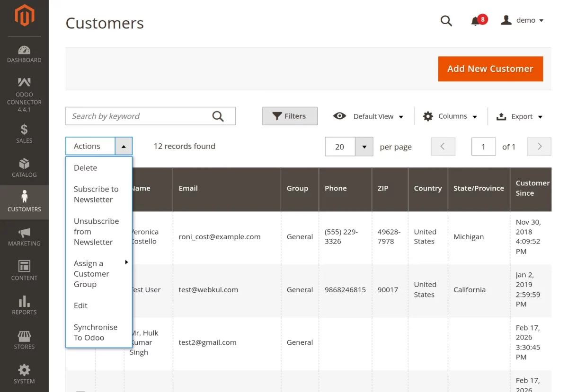Open the Customers sidebar menu

(x=24, y=202)
